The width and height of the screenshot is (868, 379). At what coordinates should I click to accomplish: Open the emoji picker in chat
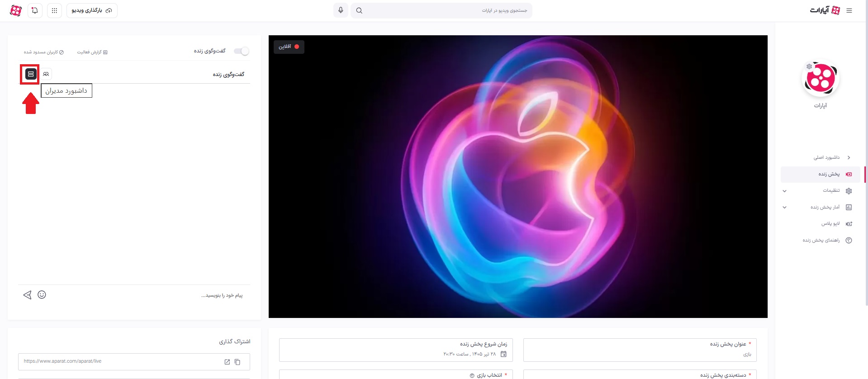point(42,295)
